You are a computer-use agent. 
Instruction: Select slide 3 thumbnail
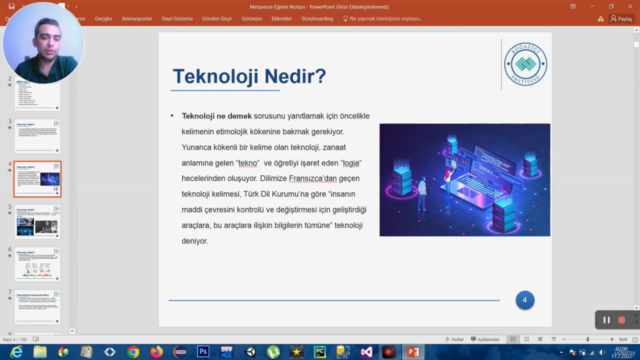tap(38, 136)
